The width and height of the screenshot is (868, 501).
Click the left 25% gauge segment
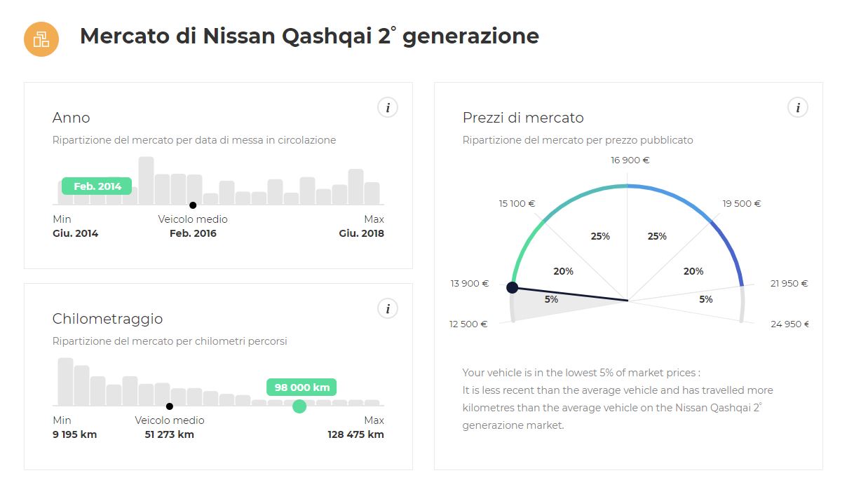pos(600,236)
